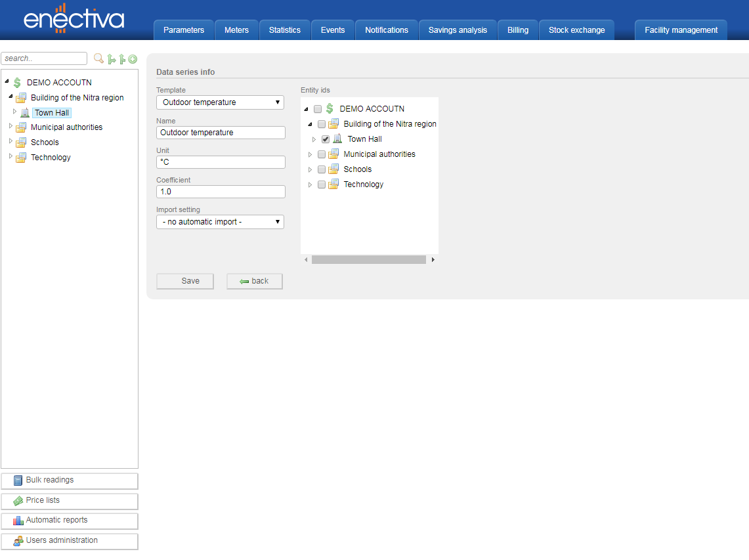
Task: Open the Facility management tab
Action: click(681, 30)
